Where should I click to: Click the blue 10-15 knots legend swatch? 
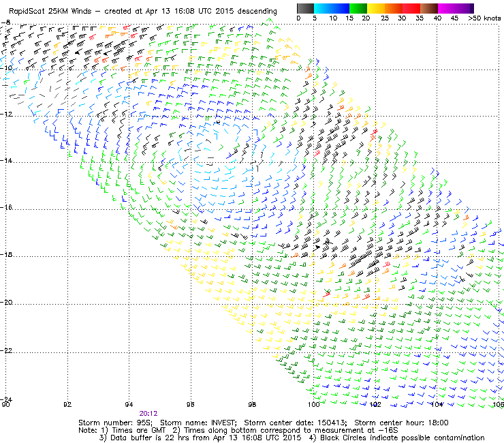click(341, 8)
